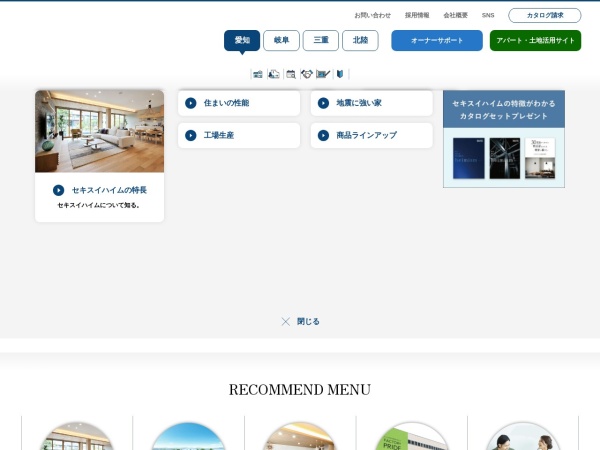The width and height of the screenshot is (600, 450).
Task: Click arrow icon beside 工場生産
Action: 191,135
